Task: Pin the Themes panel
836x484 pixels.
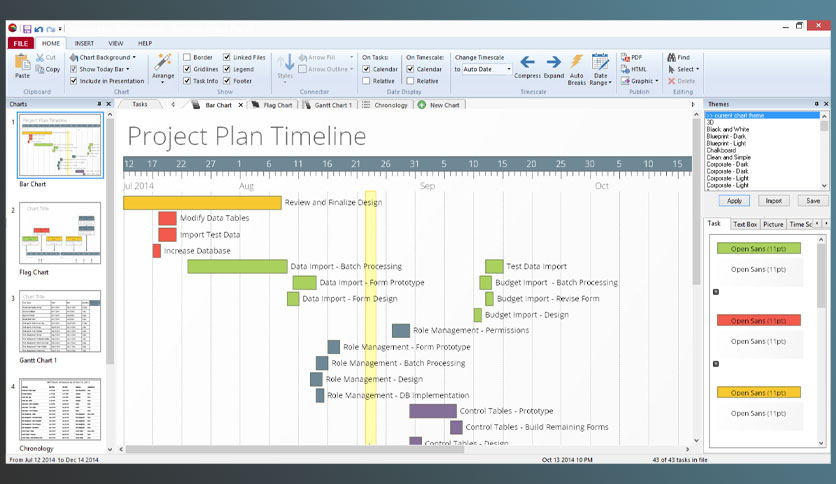Action: click(816, 104)
